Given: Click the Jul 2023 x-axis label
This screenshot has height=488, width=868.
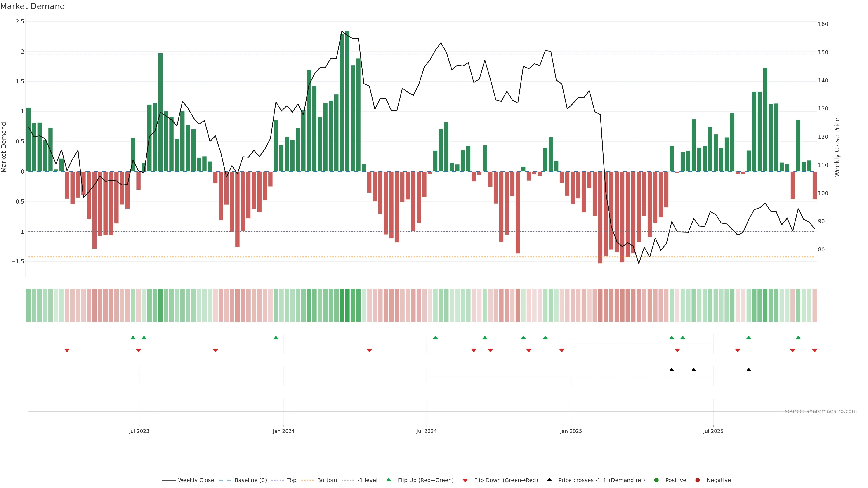Looking at the screenshot, I should coord(139,431).
